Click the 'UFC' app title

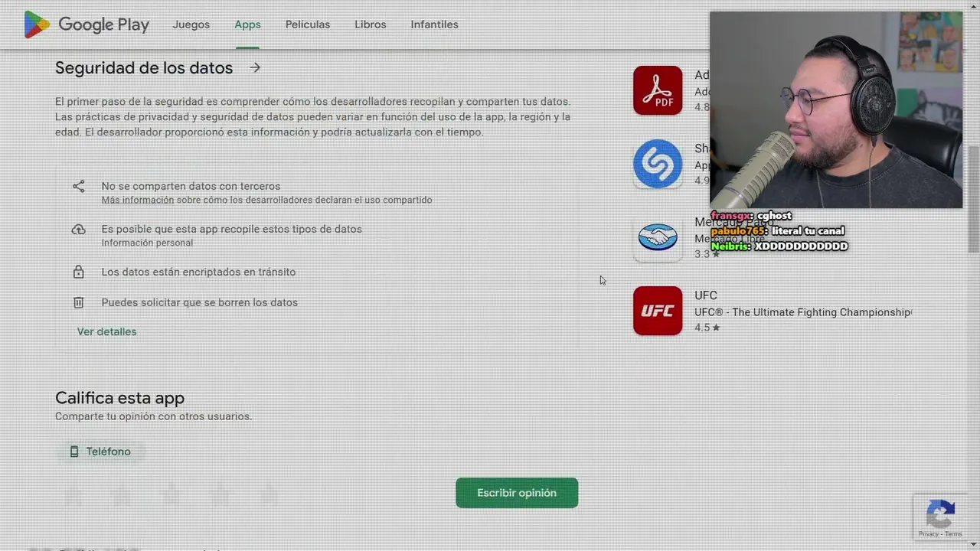click(706, 295)
